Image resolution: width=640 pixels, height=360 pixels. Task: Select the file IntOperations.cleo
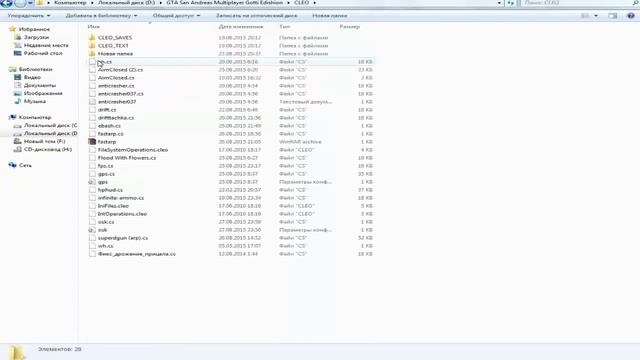(122, 214)
